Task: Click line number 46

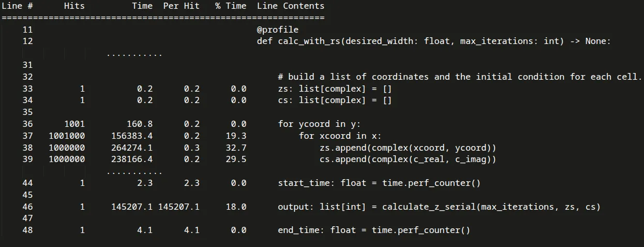Action: (x=28, y=207)
